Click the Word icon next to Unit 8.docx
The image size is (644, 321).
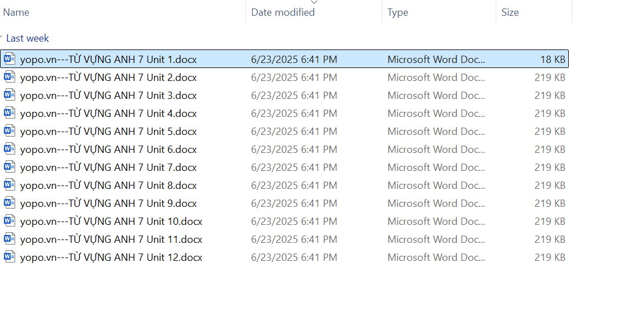click(x=10, y=185)
